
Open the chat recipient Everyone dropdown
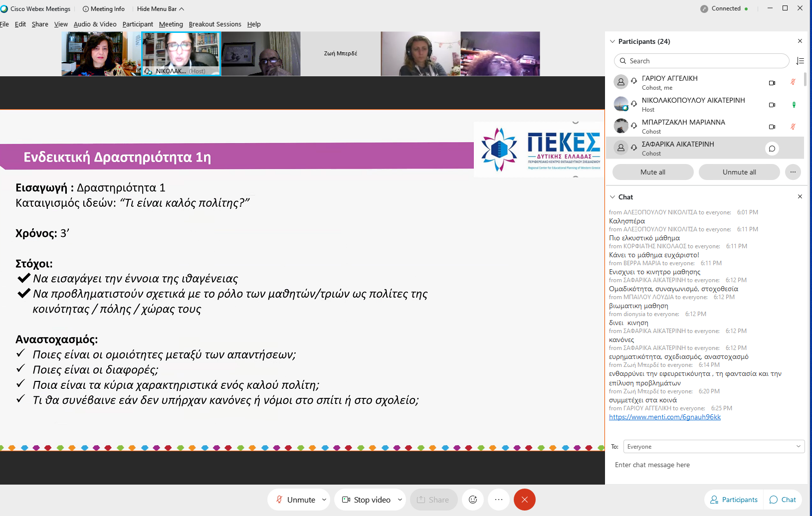[714, 447]
